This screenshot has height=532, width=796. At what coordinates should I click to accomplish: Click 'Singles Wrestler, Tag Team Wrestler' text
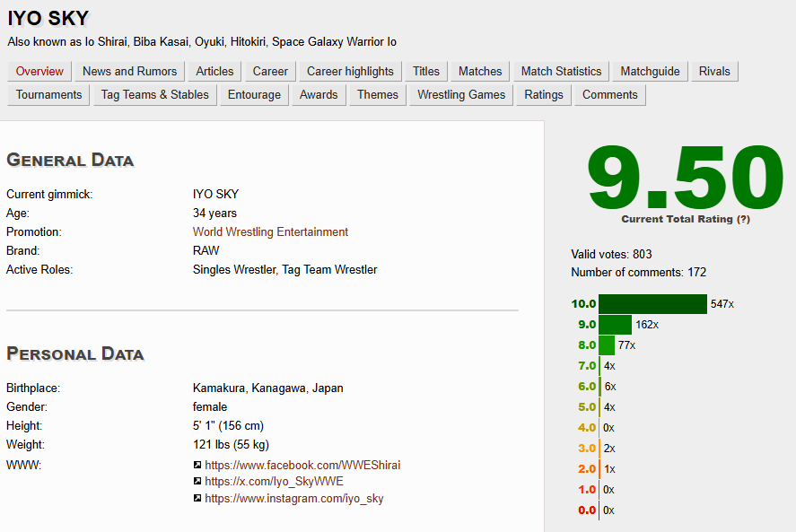click(x=284, y=269)
